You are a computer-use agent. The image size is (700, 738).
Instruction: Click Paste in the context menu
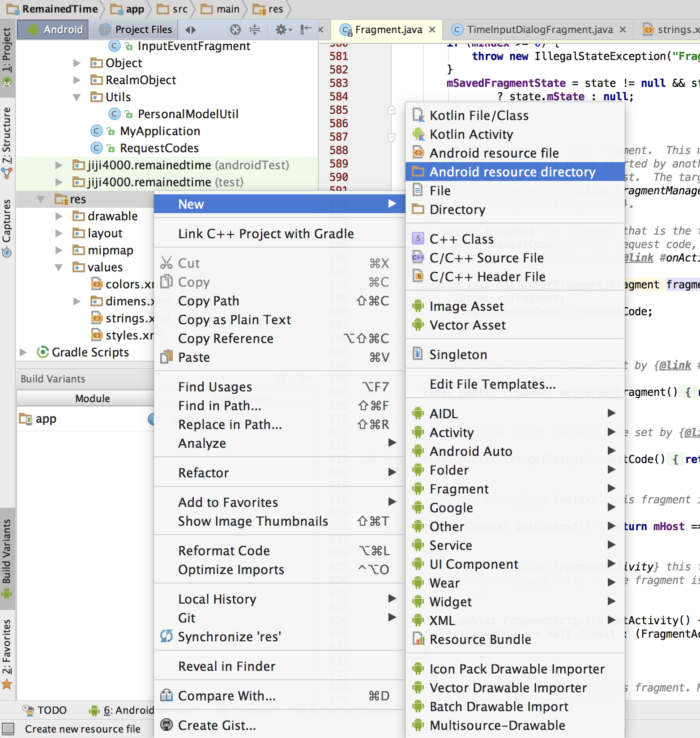tap(279, 357)
